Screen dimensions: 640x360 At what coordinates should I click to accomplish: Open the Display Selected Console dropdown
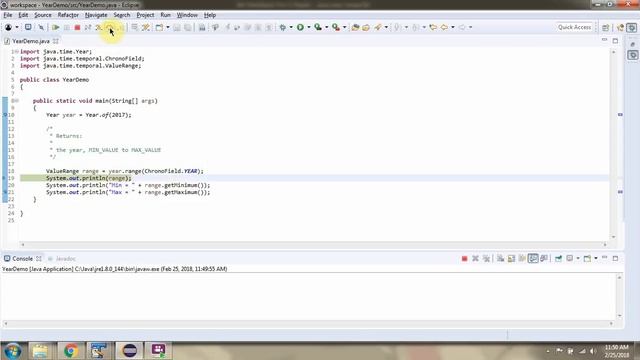[x=578, y=258]
